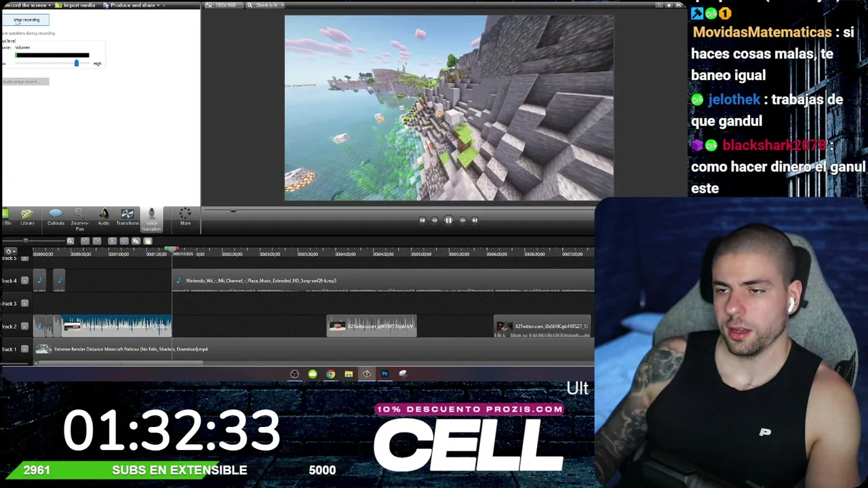The image size is (868, 488).
Task: Click the Redo icon on timeline toolbar
Action: click(97, 241)
